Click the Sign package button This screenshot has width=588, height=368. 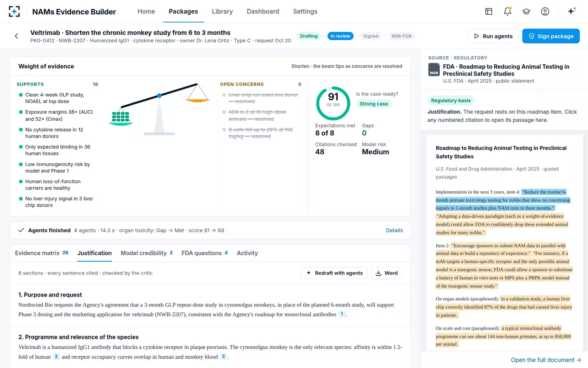[551, 36]
